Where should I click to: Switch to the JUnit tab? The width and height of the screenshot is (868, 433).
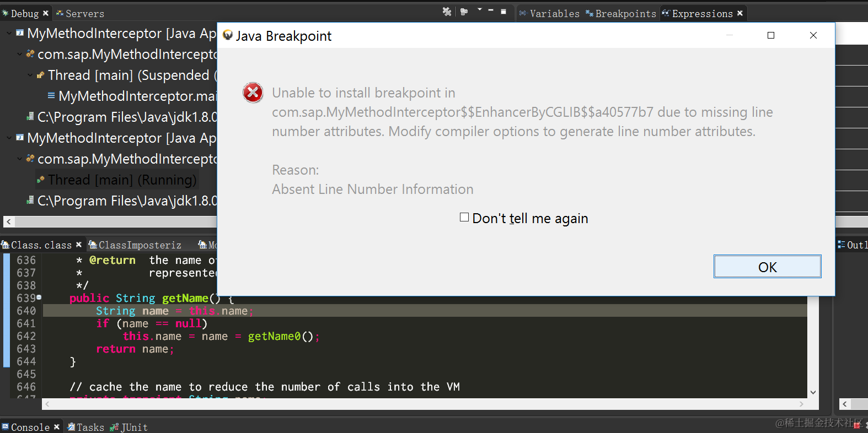coord(129,427)
